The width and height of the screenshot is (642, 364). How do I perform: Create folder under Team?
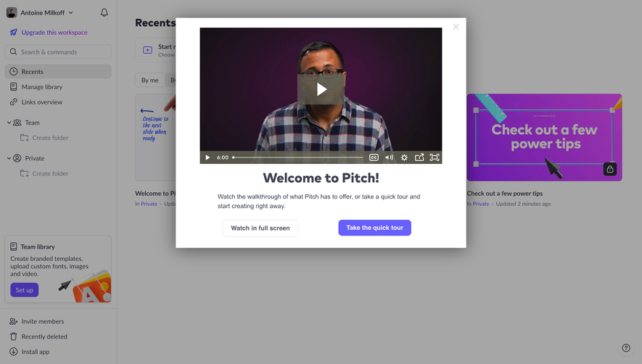(x=45, y=138)
